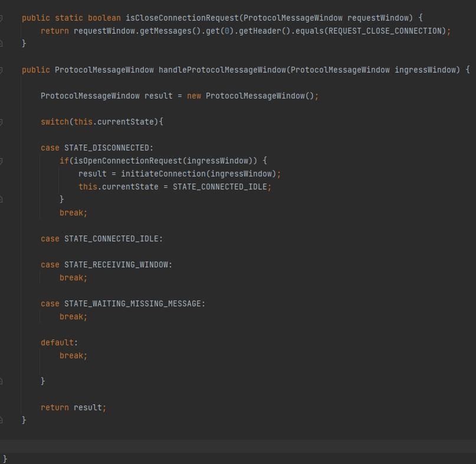Click the fold arrow next to handleProtocolMessageWindow
Image resolution: width=476 pixels, height=464 pixels.
[4, 70]
